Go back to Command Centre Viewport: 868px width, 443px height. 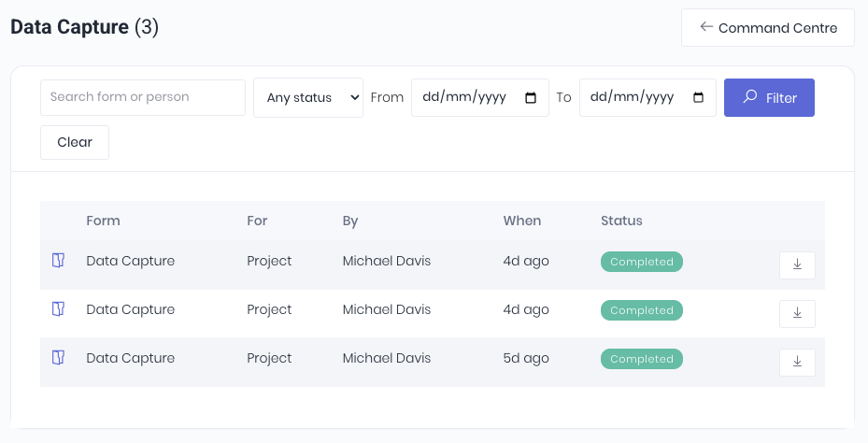[768, 28]
